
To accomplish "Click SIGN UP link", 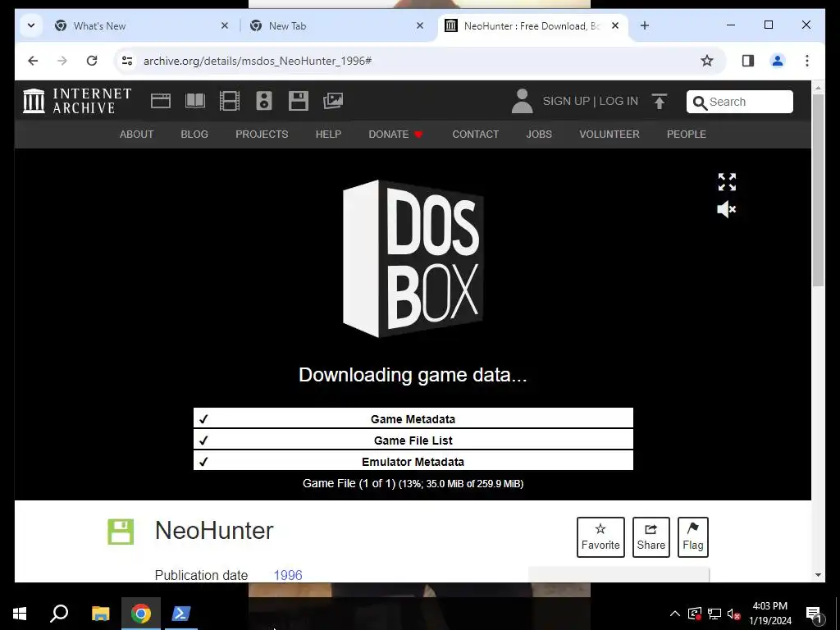I will tap(566, 101).
